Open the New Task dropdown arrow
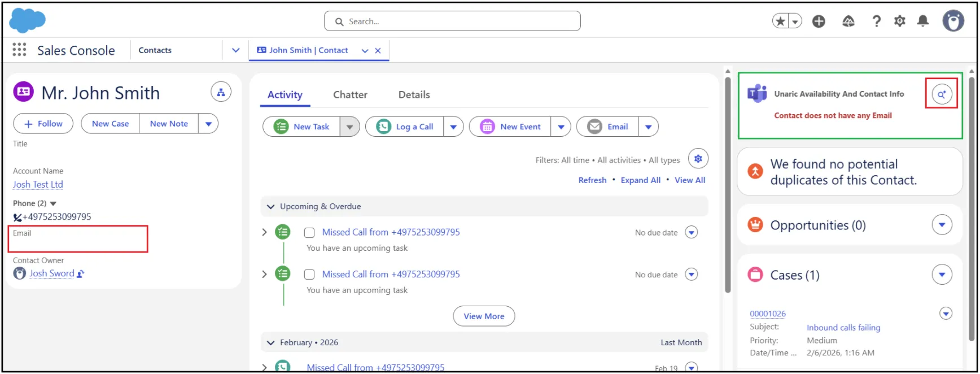This screenshot has width=980, height=374. coord(349,127)
